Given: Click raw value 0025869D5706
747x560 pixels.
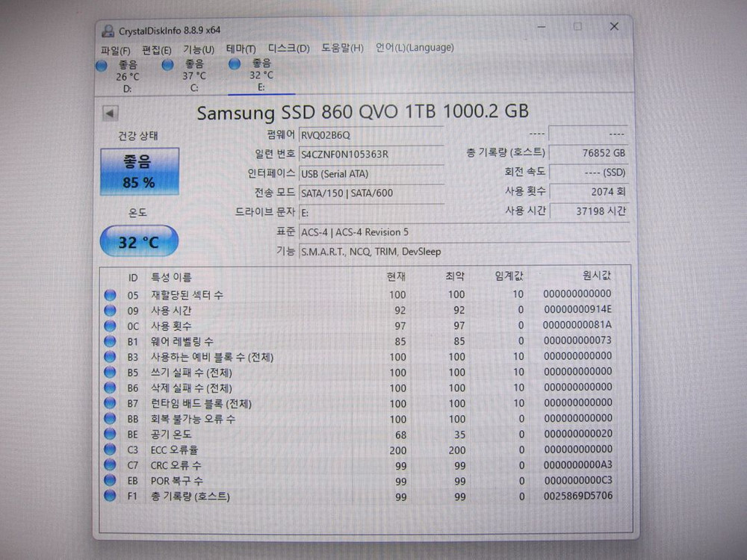Looking at the screenshot, I should click(578, 496).
